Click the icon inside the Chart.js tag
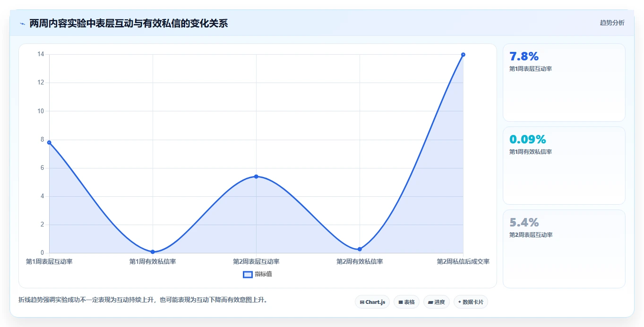644x327 pixels. 362,302
